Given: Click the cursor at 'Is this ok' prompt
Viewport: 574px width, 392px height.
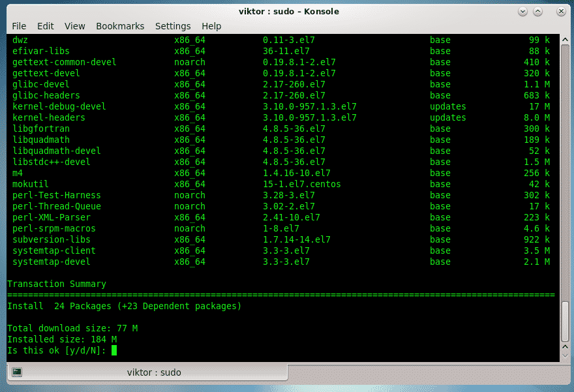Looking at the screenshot, I should click(114, 351).
